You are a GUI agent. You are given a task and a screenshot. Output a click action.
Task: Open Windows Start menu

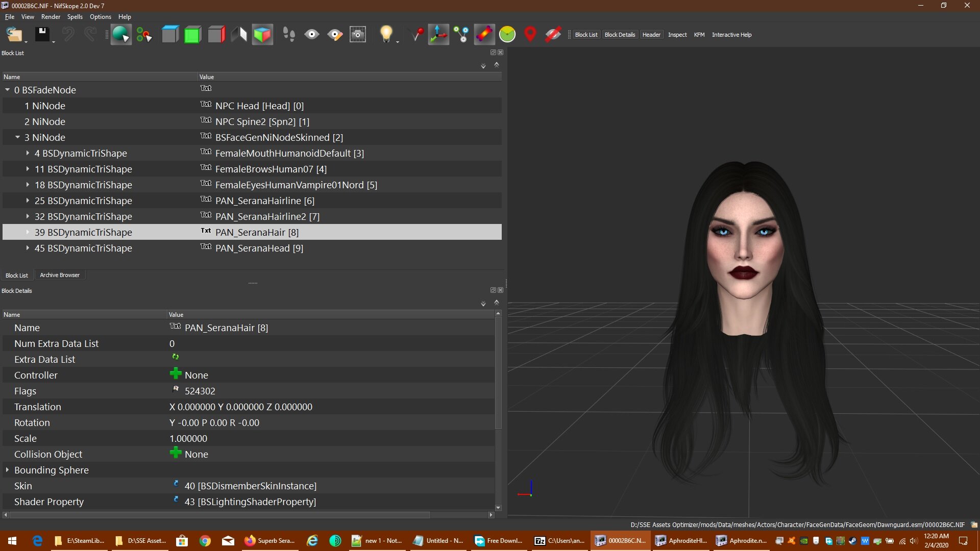click(x=12, y=541)
